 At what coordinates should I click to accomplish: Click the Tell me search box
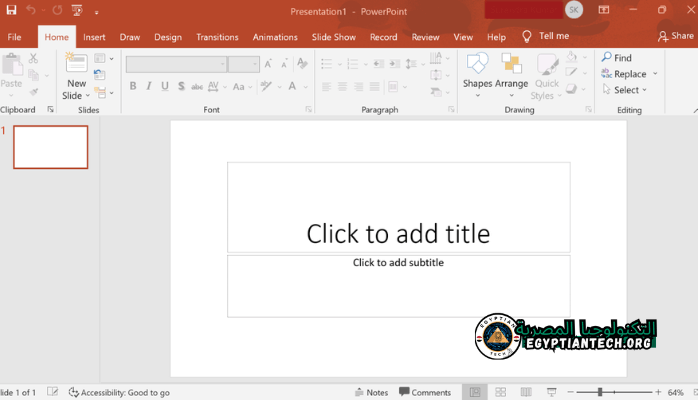(546, 36)
